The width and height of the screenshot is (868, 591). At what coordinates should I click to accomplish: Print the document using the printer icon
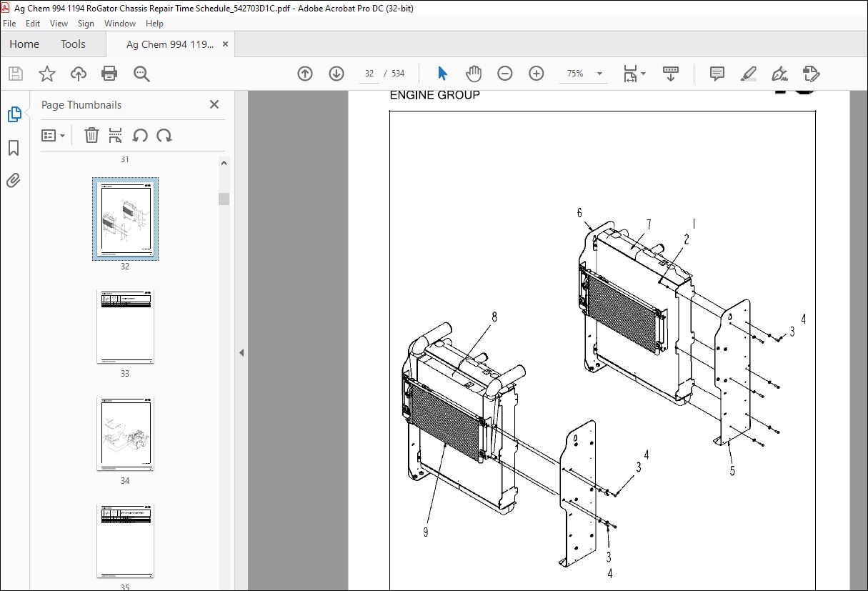tap(109, 74)
